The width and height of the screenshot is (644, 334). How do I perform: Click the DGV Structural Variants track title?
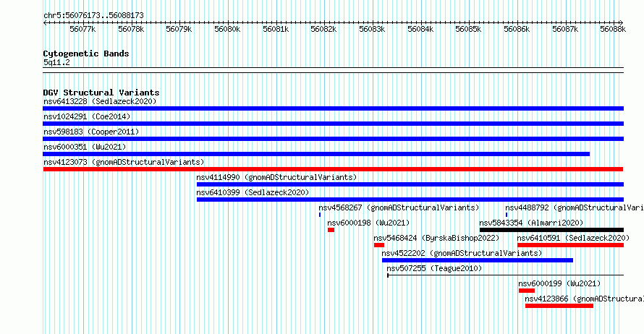pyautogui.click(x=101, y=93)
